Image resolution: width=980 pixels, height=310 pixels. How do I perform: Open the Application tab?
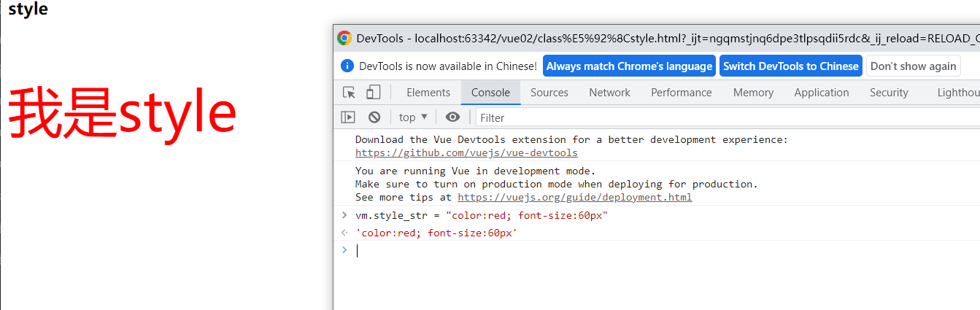click(821, 93)
